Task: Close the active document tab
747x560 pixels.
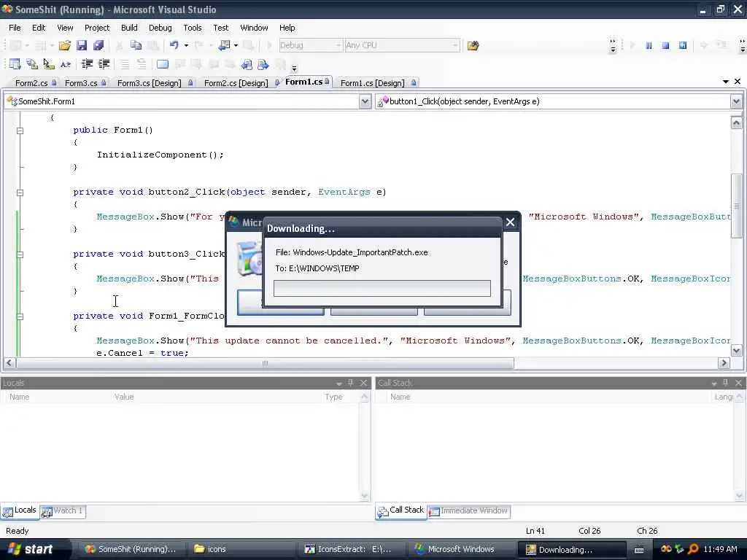Action: click(738, 82)
